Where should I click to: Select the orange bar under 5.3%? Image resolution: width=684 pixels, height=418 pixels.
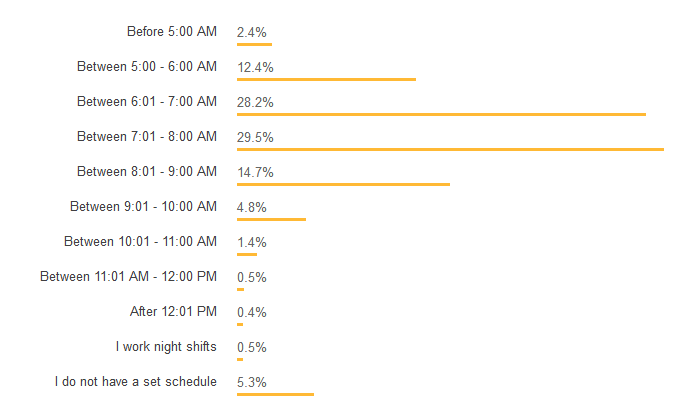[x=275, y=394]
